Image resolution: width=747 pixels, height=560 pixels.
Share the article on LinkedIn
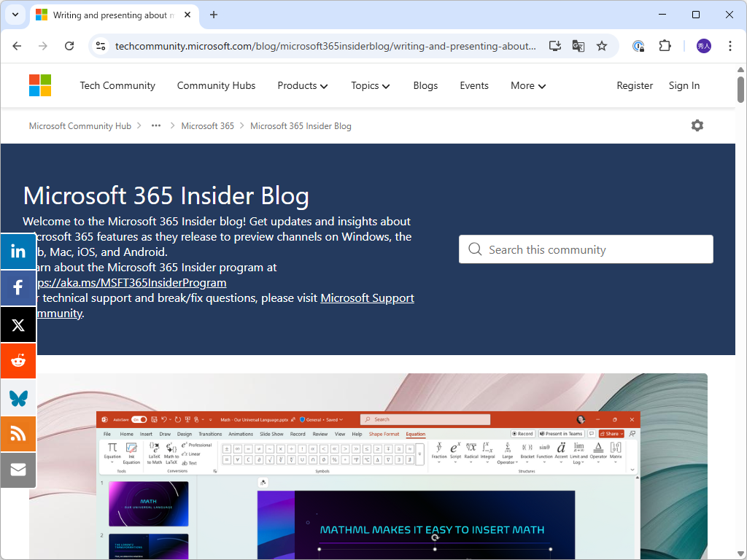coord(18,251)
